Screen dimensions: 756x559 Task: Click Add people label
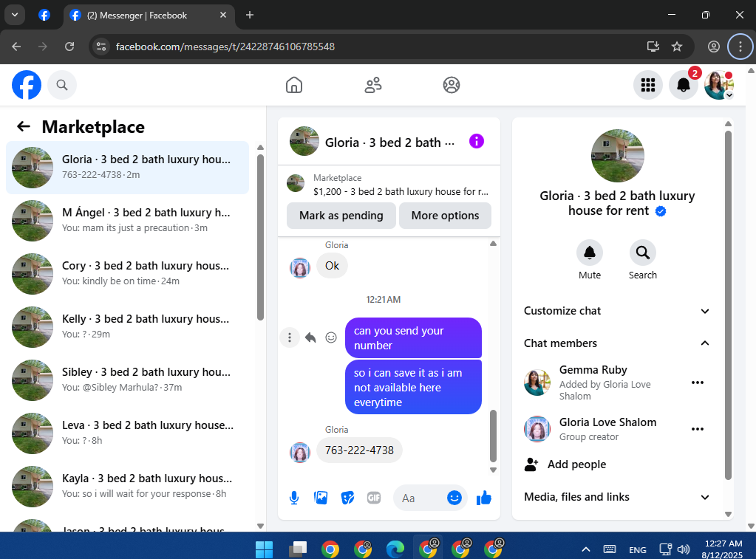(576, 464)
